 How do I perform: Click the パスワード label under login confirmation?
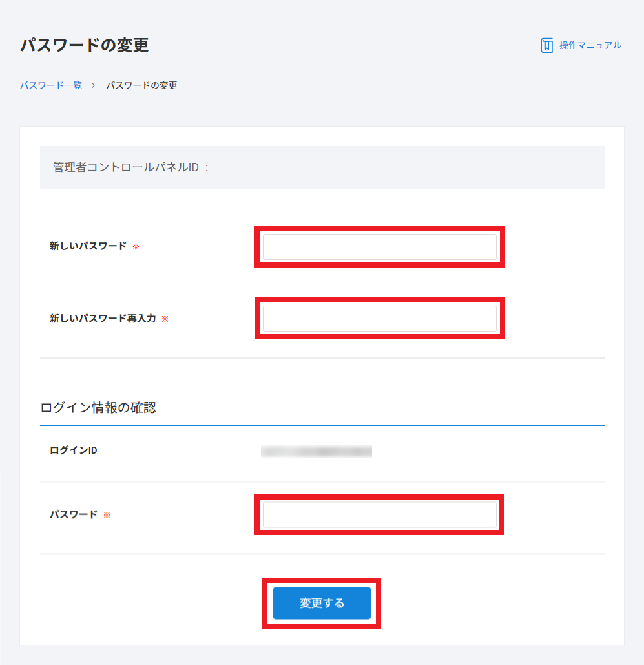[x=74, y=515]
